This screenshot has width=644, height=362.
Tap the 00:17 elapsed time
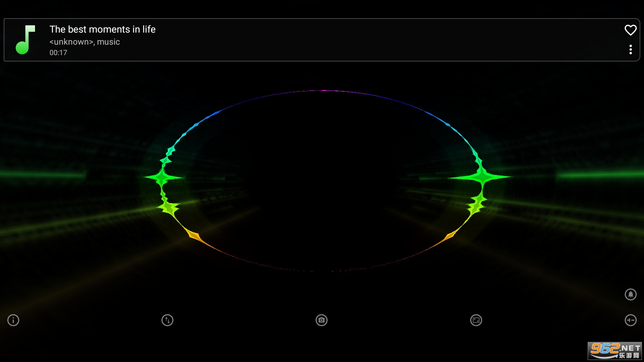pos(58,53)
